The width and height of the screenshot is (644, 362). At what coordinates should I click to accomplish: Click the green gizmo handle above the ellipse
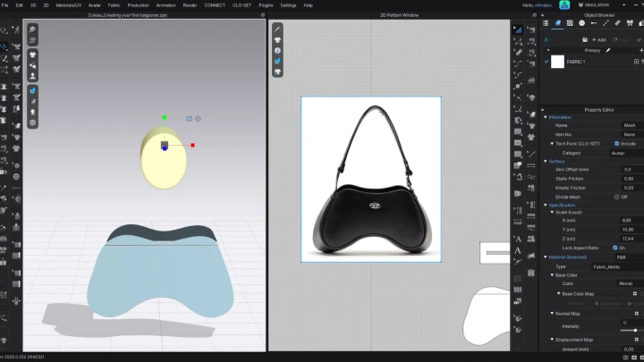(165, 117)
